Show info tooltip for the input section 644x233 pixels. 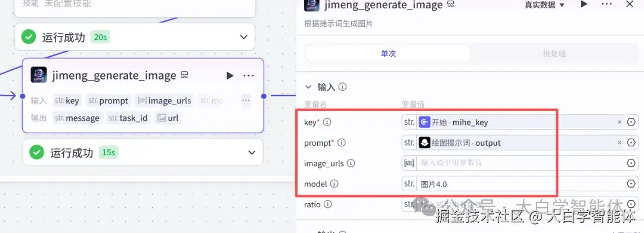point(342,87)
